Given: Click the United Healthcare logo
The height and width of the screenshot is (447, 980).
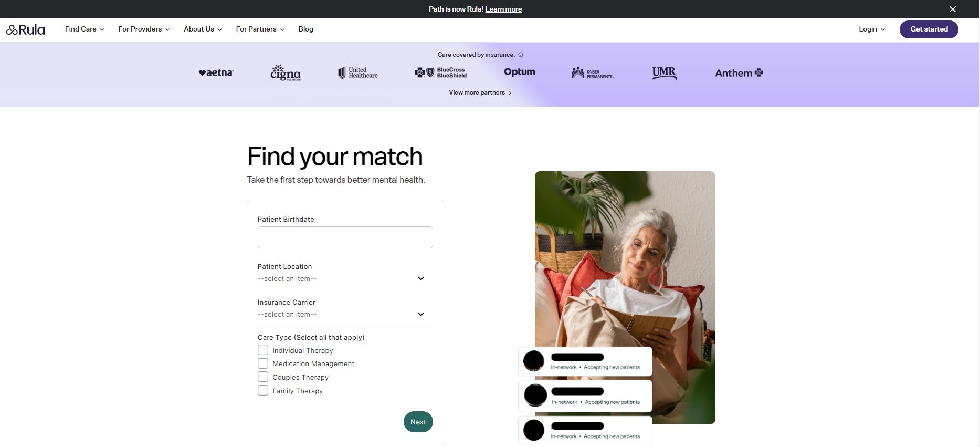Looking at the screenshot, I should tap(357, 72).
